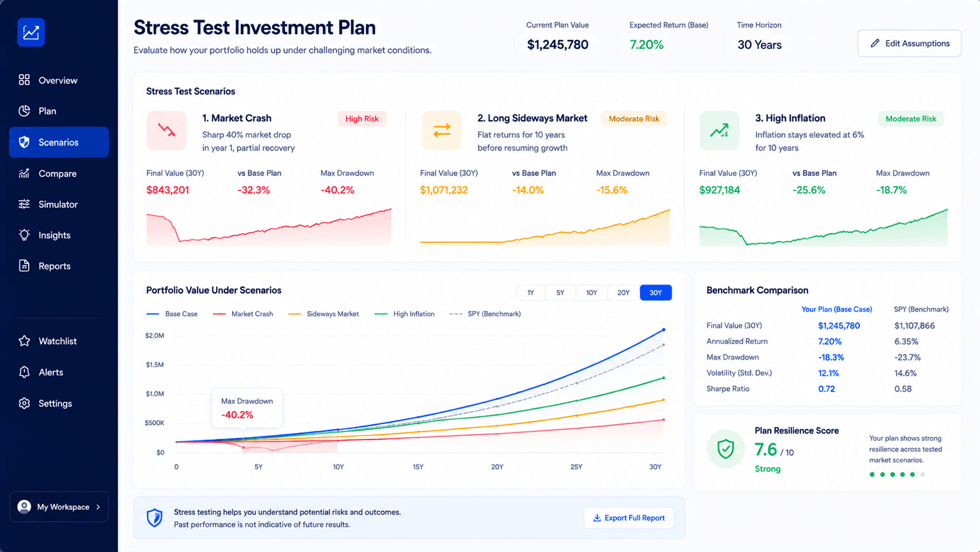980x552 pixels.
Task: Open the Watchlist link
Action: click(x=59, y=341)
